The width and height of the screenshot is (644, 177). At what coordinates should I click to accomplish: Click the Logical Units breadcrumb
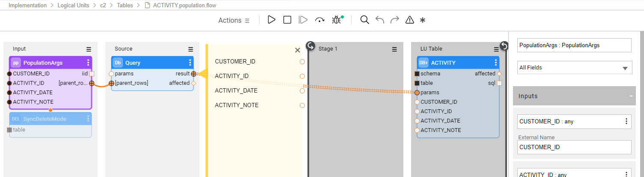pos(74,6)
